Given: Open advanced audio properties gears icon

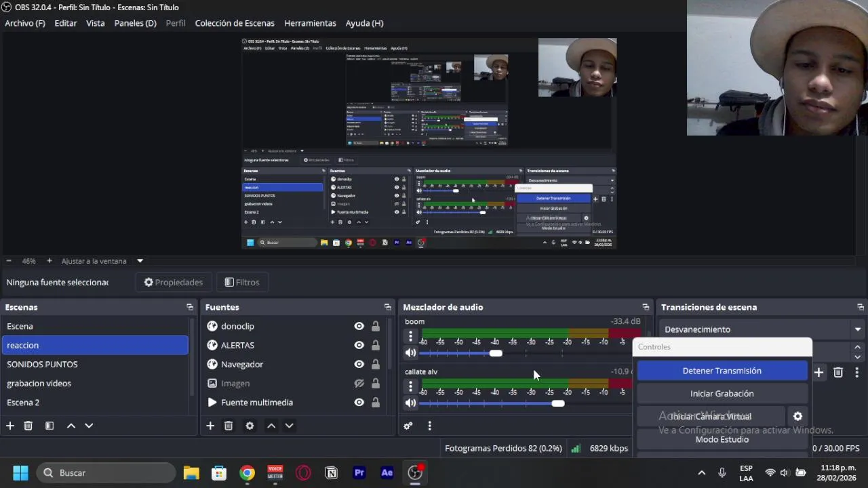Looking at the screenshot, I should pos(408,426).
